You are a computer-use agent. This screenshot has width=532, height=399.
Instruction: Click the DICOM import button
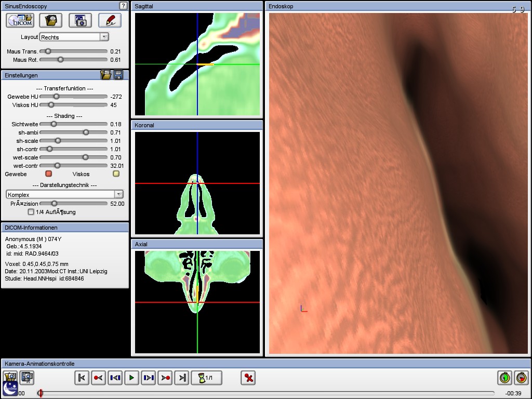20,21
